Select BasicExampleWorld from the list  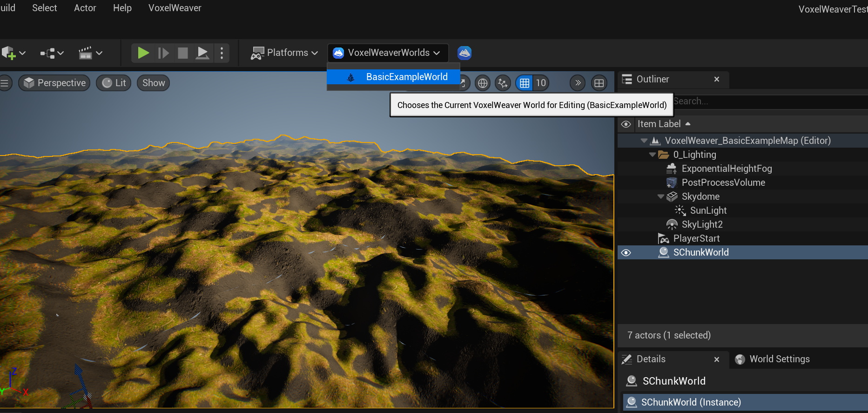[x=393, y=77]
